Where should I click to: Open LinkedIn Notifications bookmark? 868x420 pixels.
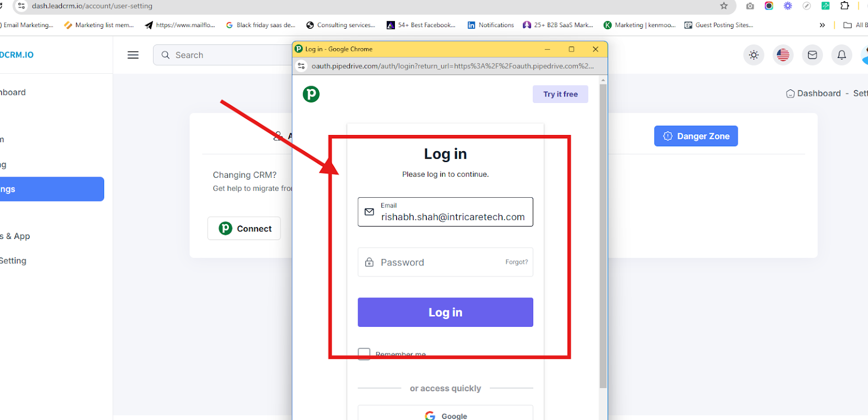pos(491,25)
